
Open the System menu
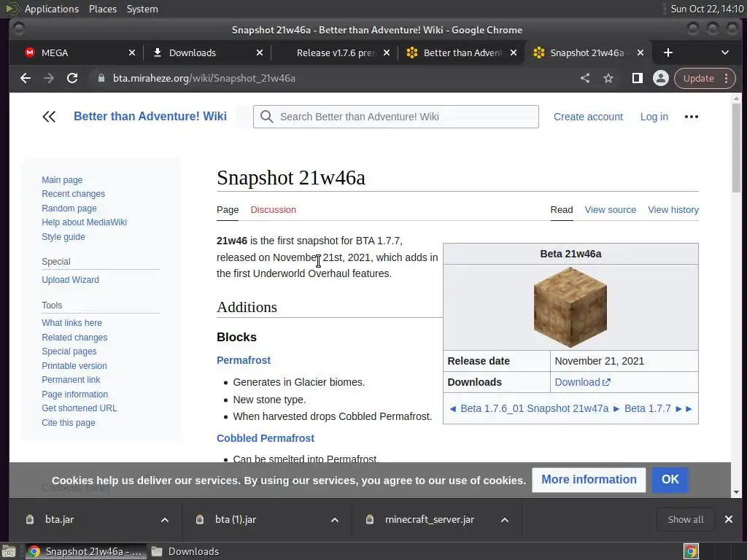pos(142,9)
